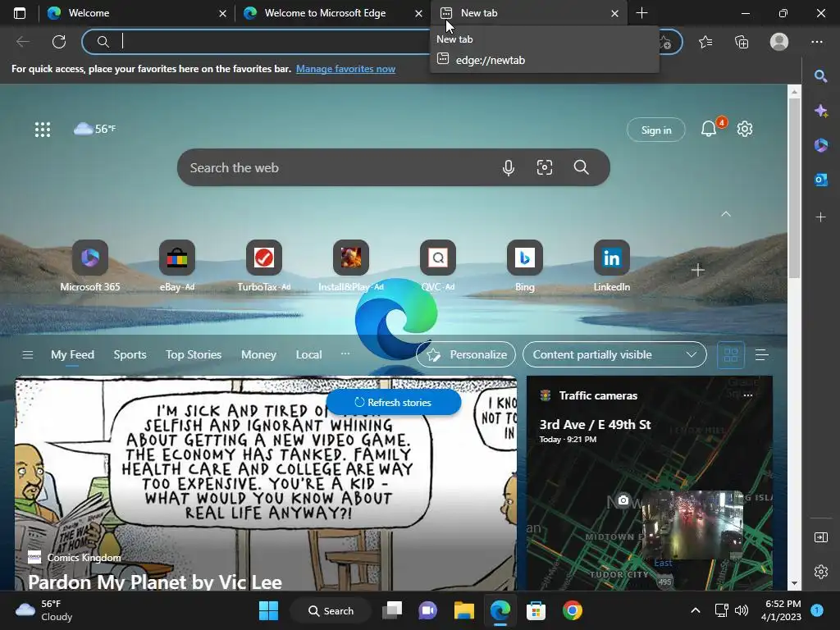Select the Top Stories feed tab
This screenshot has width=840, height=630.
(194, 354)
